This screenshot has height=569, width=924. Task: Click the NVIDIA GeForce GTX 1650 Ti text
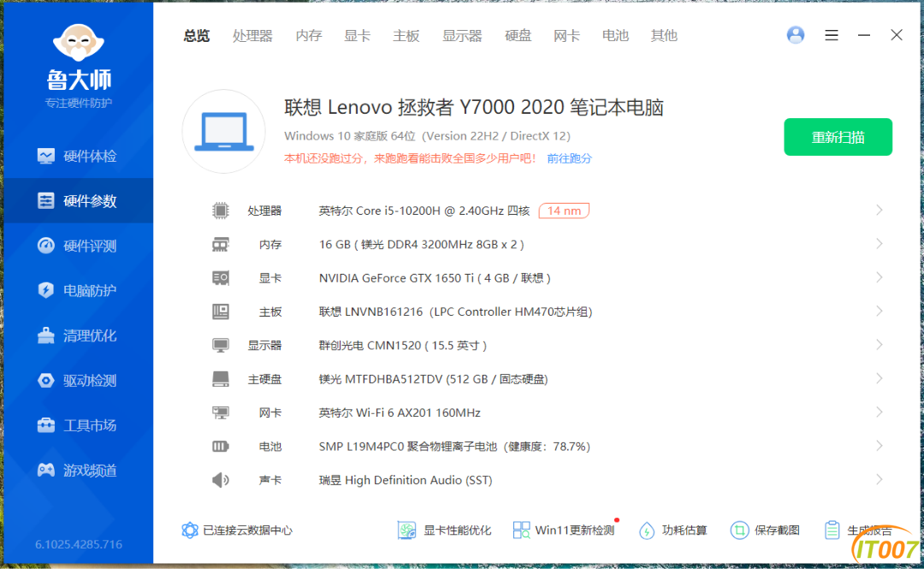[435, 278]
